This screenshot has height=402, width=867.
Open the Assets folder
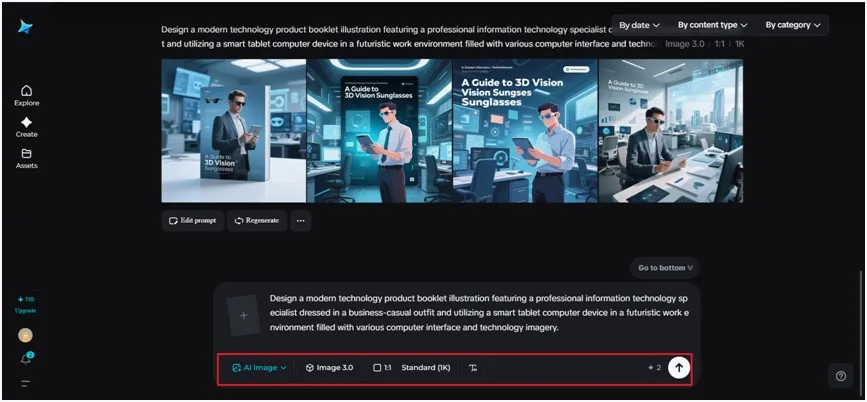tap(26, 157)
